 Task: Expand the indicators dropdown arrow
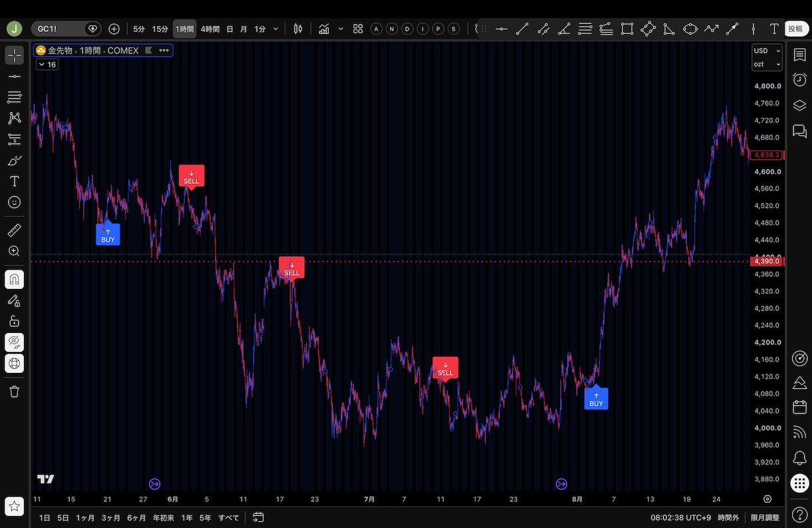[341, 29]
